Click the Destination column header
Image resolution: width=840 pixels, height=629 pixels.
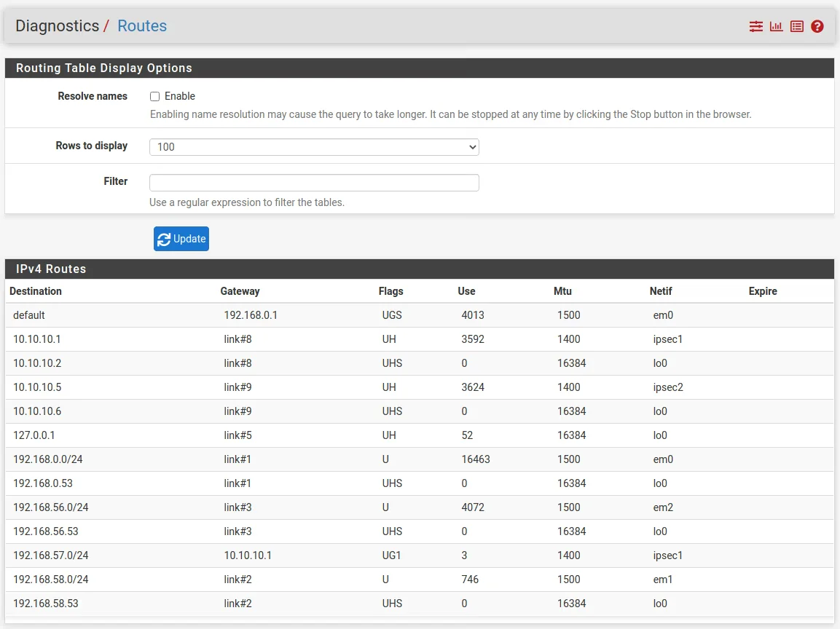35,291
